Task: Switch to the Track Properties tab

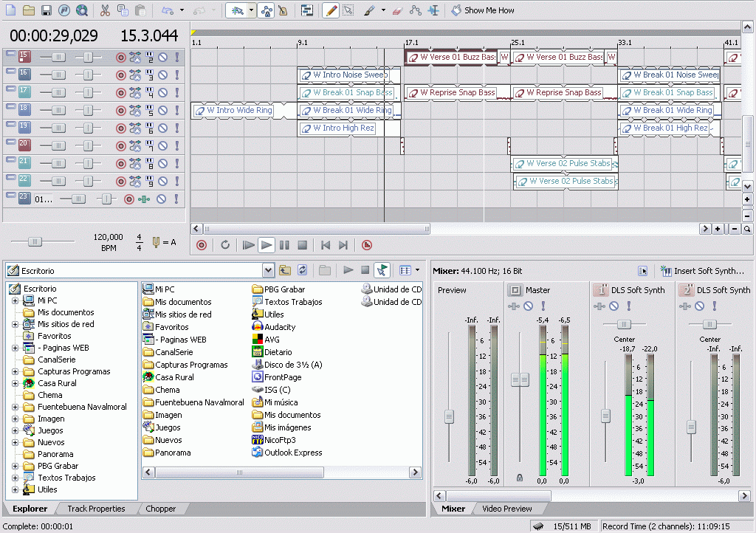Action: coord(96,509)
